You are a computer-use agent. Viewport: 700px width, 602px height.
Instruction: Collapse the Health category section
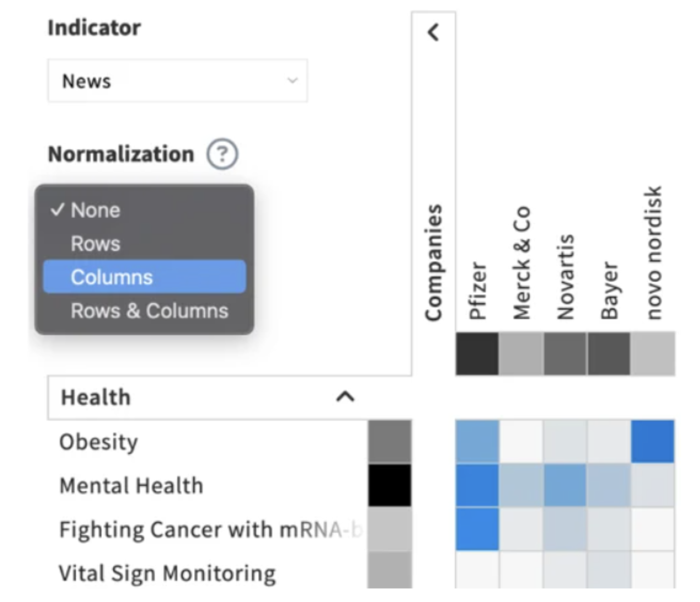pyautogui.click(x=345, y=397)
